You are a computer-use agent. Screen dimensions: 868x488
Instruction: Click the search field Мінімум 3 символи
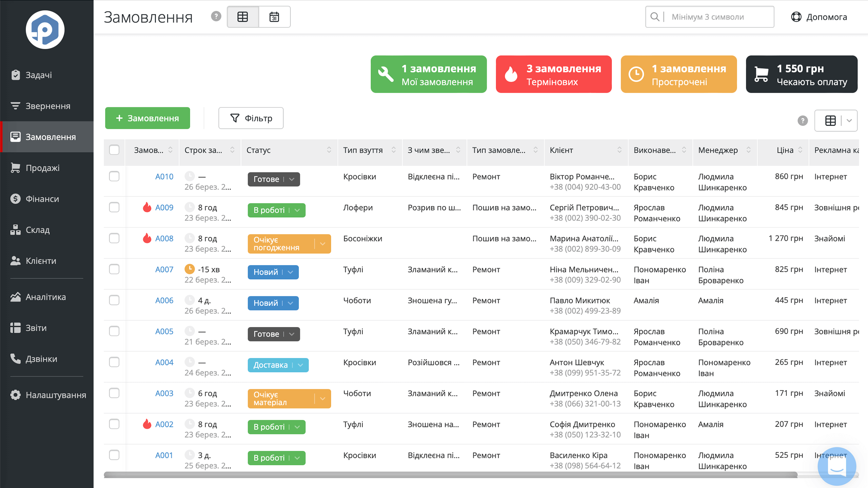tap(710, 17)
